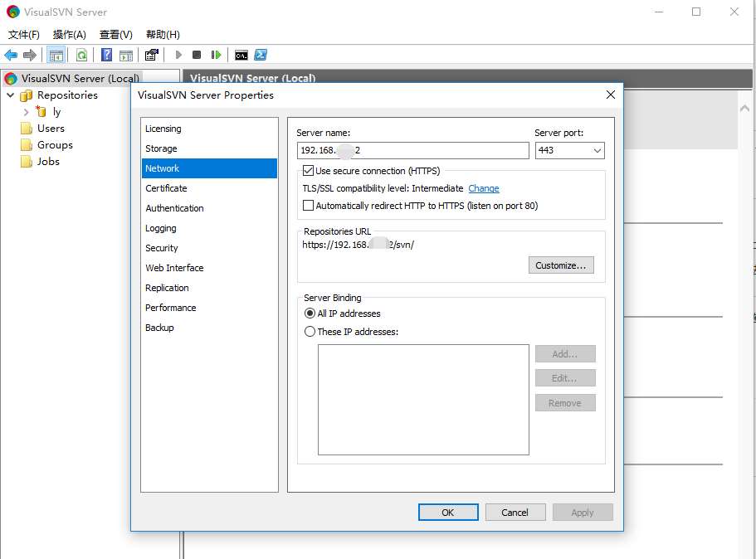Close the Server Properties dialog
The image size is (756, 559).
[x=611, y=95]
